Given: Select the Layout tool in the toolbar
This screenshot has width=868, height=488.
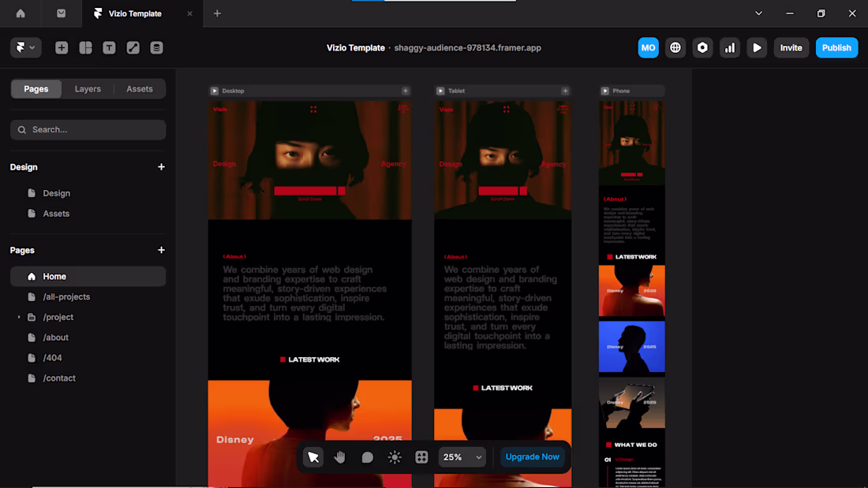Looking at the screenshot, I should (85, 47).
